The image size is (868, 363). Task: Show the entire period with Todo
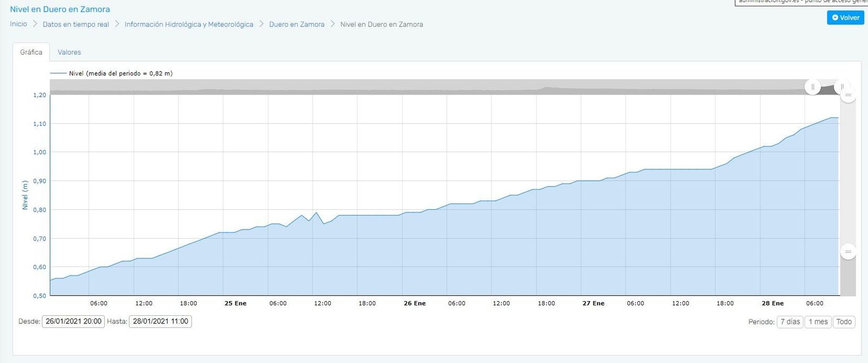coord(844,322)
